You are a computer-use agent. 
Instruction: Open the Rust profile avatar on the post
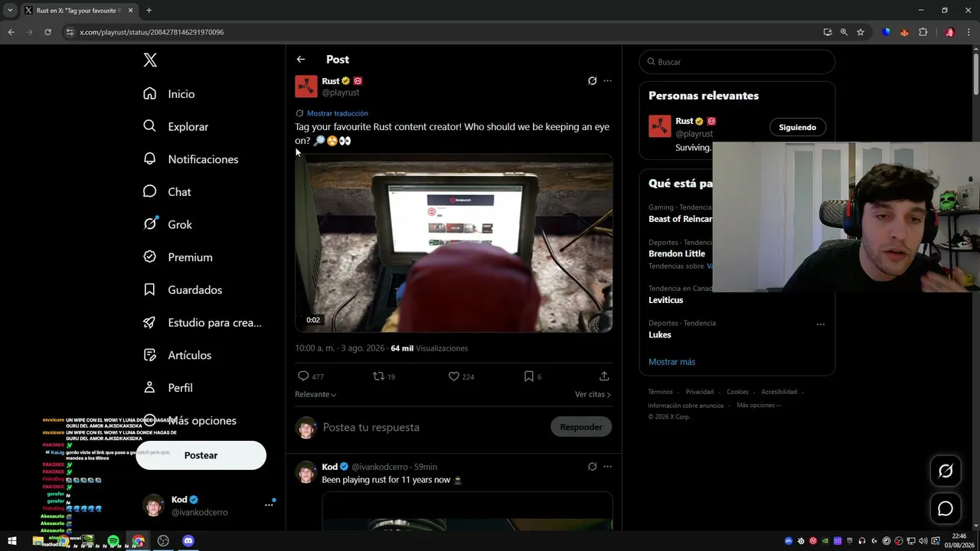coord(306,86)
